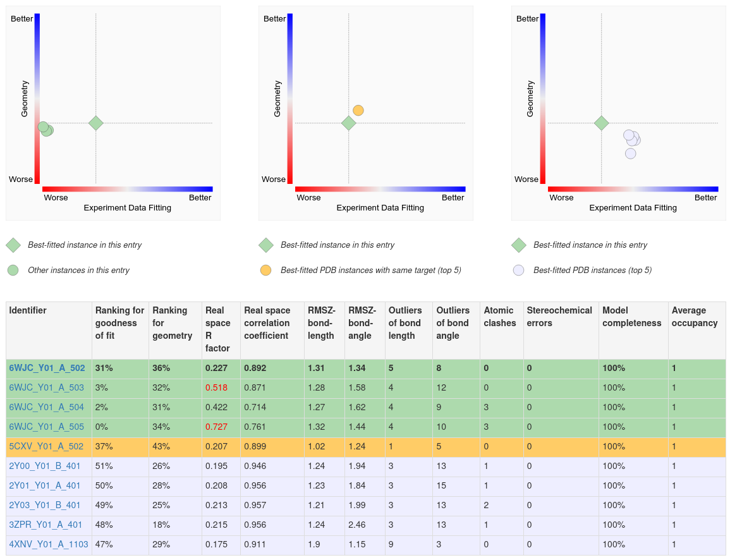Click the Geometry color bar in left chart
Viewport: 730px width, 560px height.
point(37,98)
